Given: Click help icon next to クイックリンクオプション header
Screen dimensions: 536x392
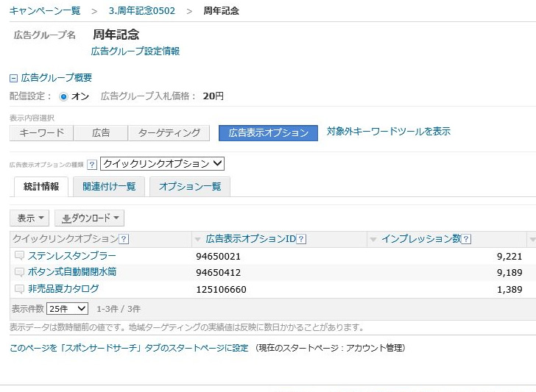Looking at the screenshot, I should 124,239.
